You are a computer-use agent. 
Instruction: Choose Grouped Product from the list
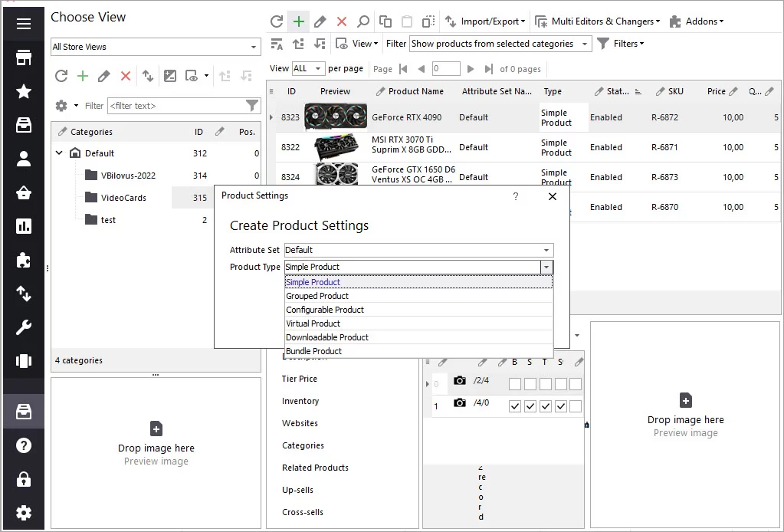click(418, 296)
